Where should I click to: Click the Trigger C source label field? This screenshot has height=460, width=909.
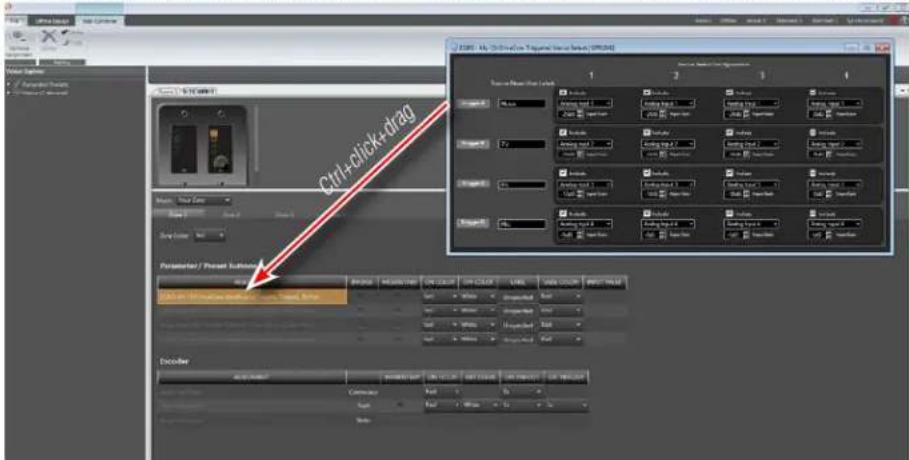point(522,184)
